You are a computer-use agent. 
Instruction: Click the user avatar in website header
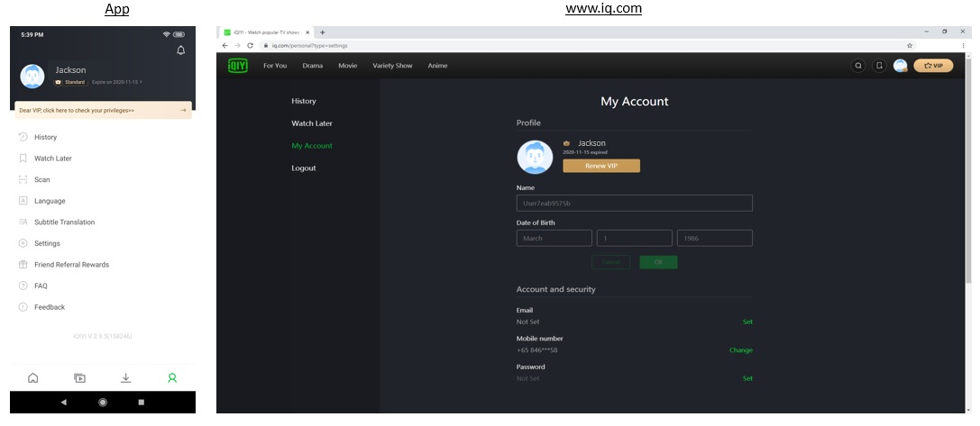[900, 65]
